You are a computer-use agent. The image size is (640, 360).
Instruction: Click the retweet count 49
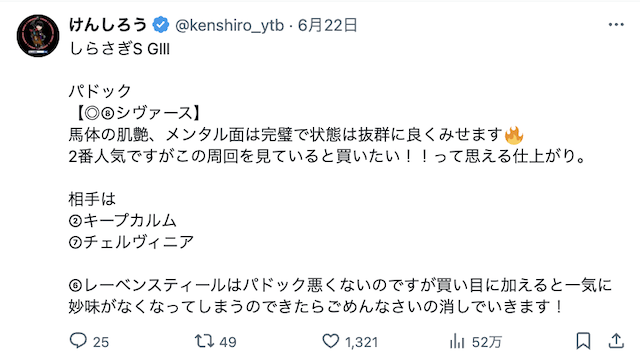point(228,342)
